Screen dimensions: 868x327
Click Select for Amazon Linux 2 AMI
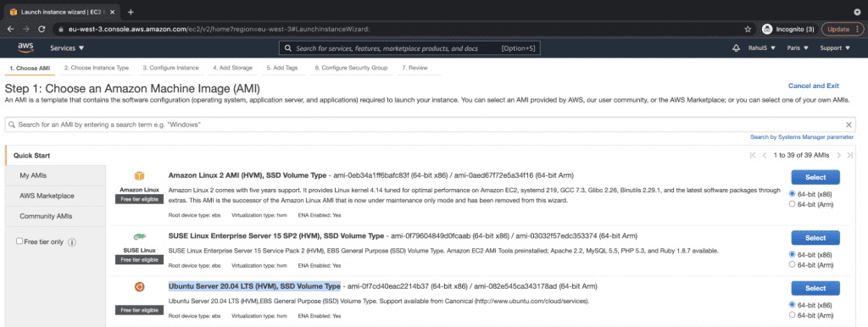pyautogui.click(x=815, y=177)
